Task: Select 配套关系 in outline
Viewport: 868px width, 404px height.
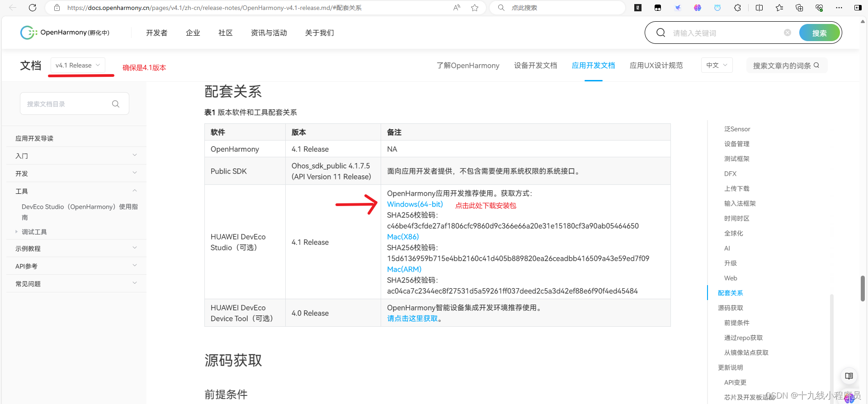Action: pyautogui.click(x=731, y=293)
